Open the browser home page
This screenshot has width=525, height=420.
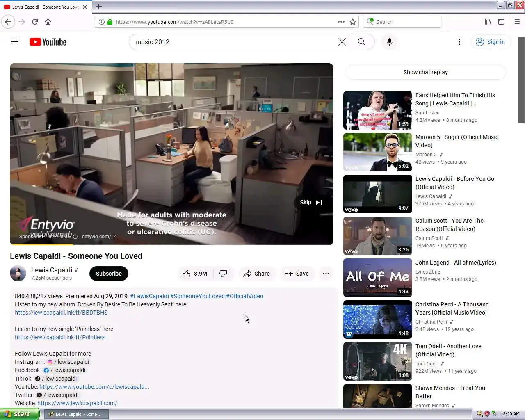(x=48, y=22)
